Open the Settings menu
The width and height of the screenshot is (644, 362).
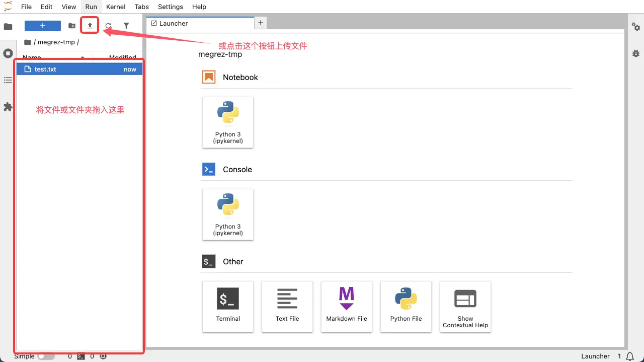pyautogui.click(x=170, y=7)
